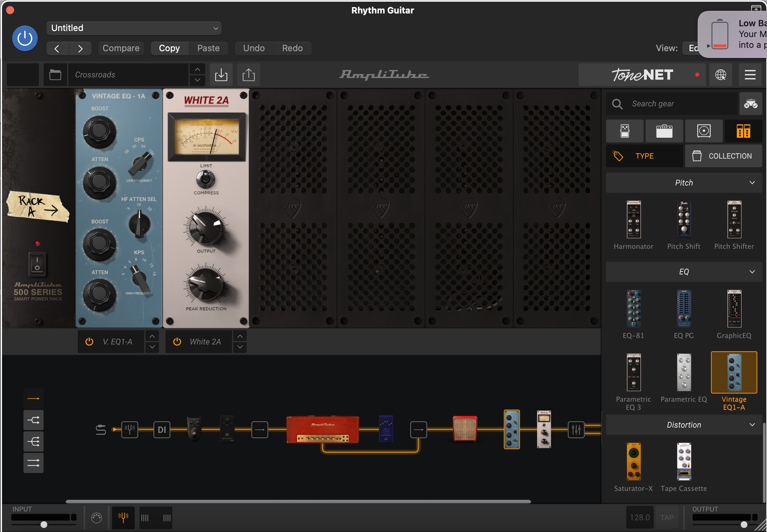Click the Crossroads preset name field
Screen dimensions: 767x532
tap(129, 75)
